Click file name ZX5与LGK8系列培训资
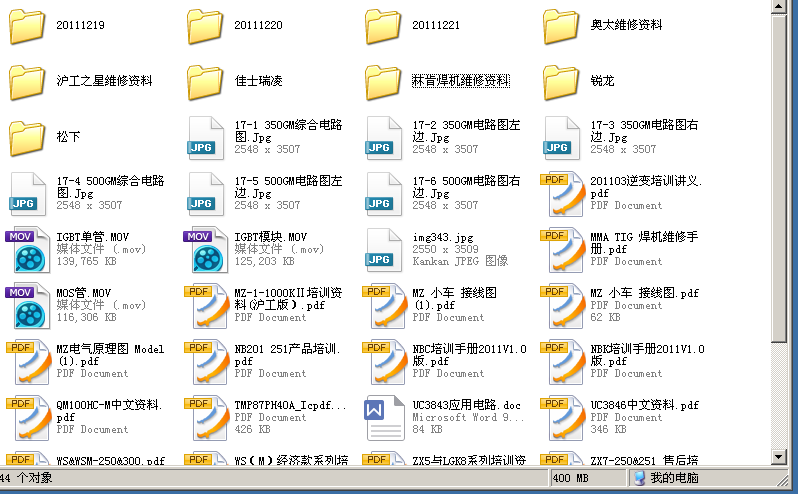 pyautogui.click(x=469, y=460)
